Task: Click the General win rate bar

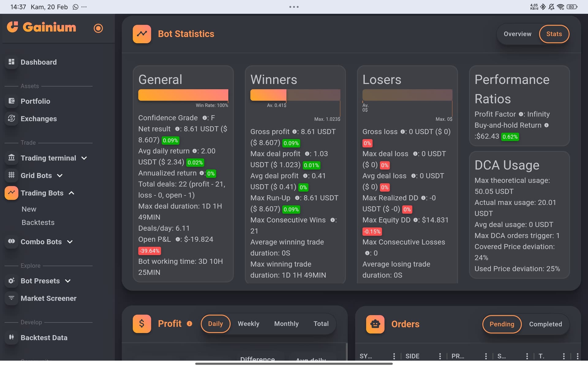Action: click(x=183, y=95)
